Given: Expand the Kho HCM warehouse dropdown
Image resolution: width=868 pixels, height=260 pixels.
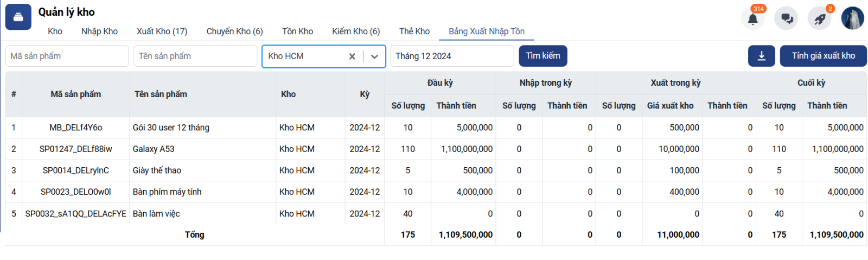Looking at the screenshot, I should 374,56.
